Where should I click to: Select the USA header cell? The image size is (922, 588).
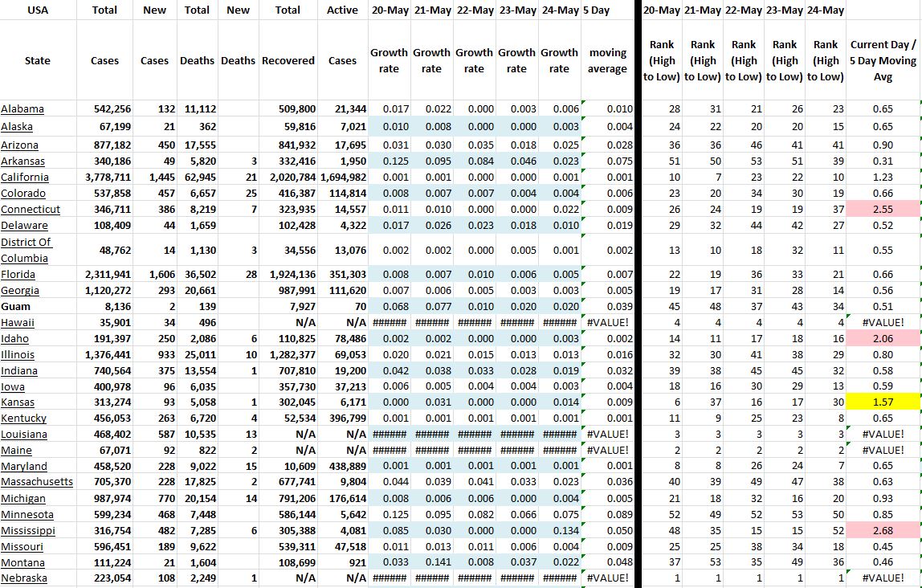tap(37, 10)
